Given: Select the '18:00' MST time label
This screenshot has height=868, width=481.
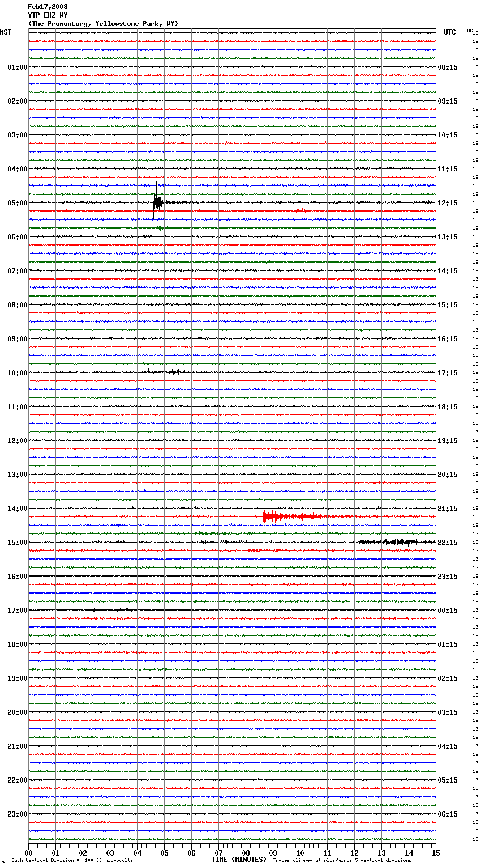Looking at the screenshot, I should (18, 644).
